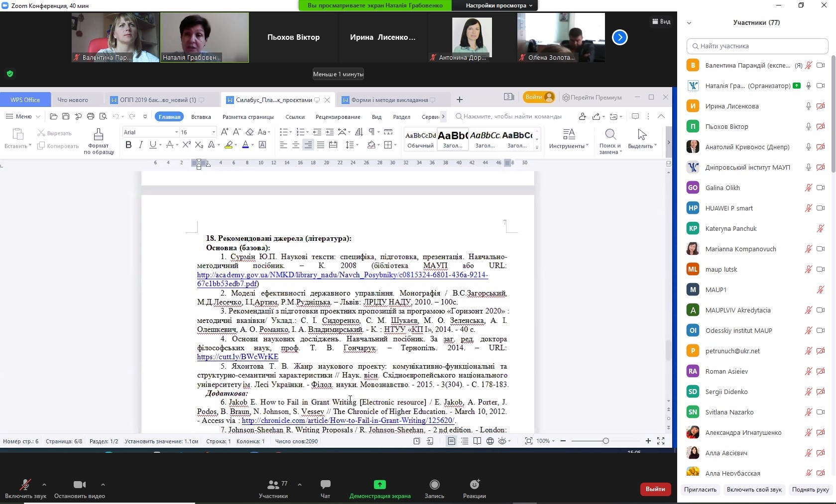Toggle bold formatting in WPS
Screen dimensions: 836x504
click(128, 145)
